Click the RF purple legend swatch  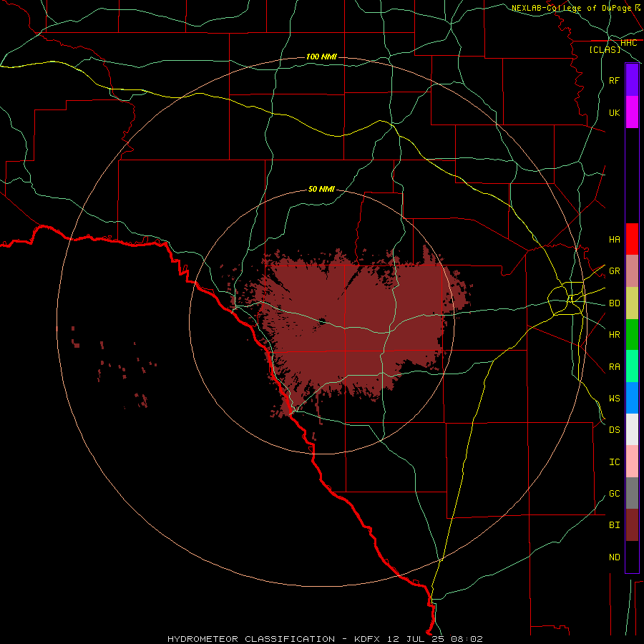pyautogui.click(x=632, y=80)
